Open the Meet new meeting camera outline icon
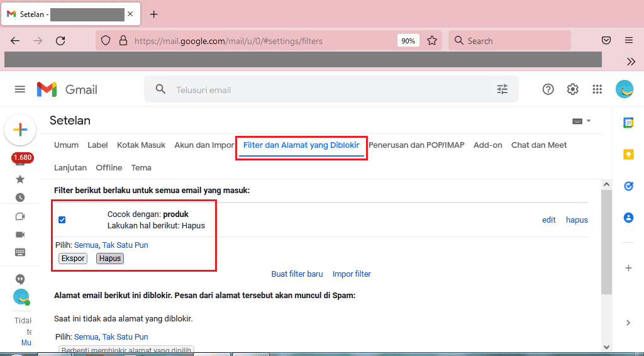The width and height of the screenshot is (644, 356). point(19,216)
